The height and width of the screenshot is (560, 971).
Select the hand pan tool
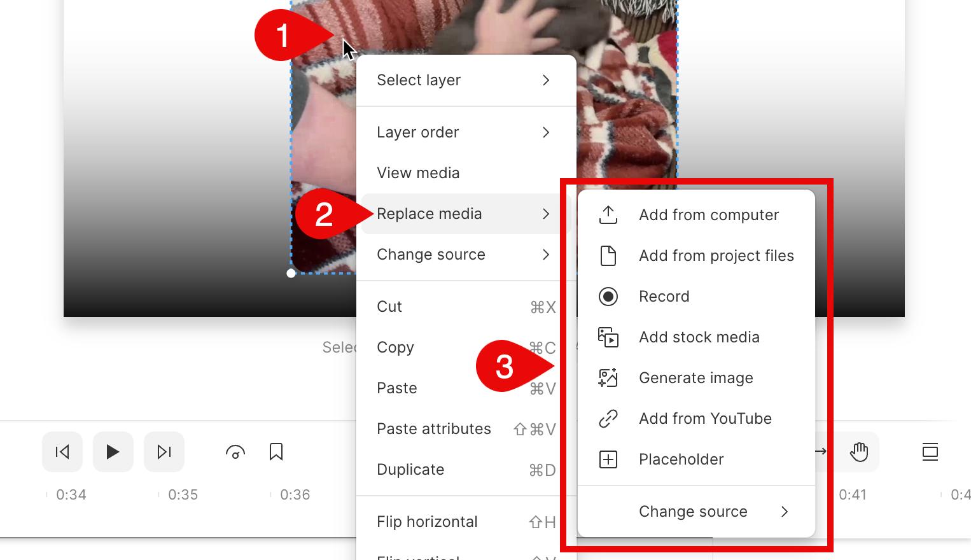(859, 452)
